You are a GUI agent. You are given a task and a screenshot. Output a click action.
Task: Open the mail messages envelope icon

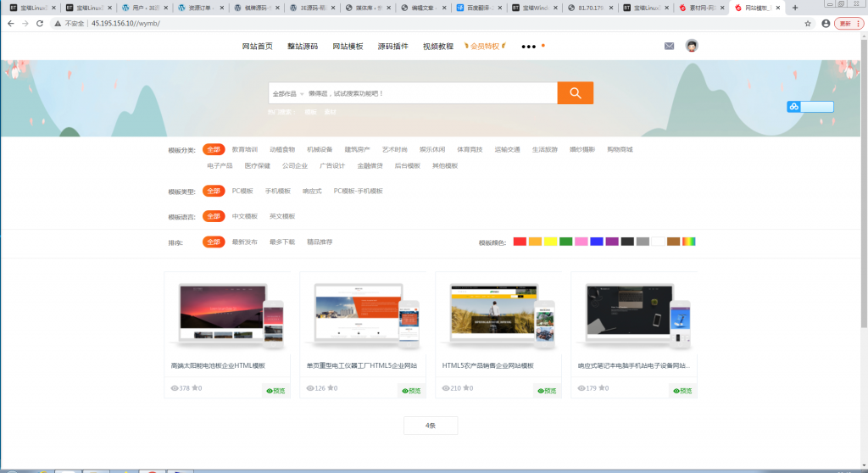[x=669, y=46]
